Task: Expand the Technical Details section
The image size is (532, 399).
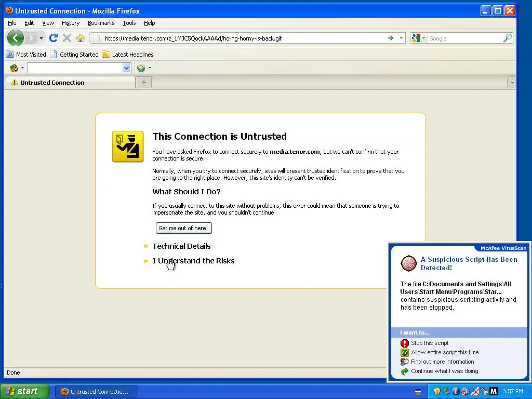Action: point(181,246)
